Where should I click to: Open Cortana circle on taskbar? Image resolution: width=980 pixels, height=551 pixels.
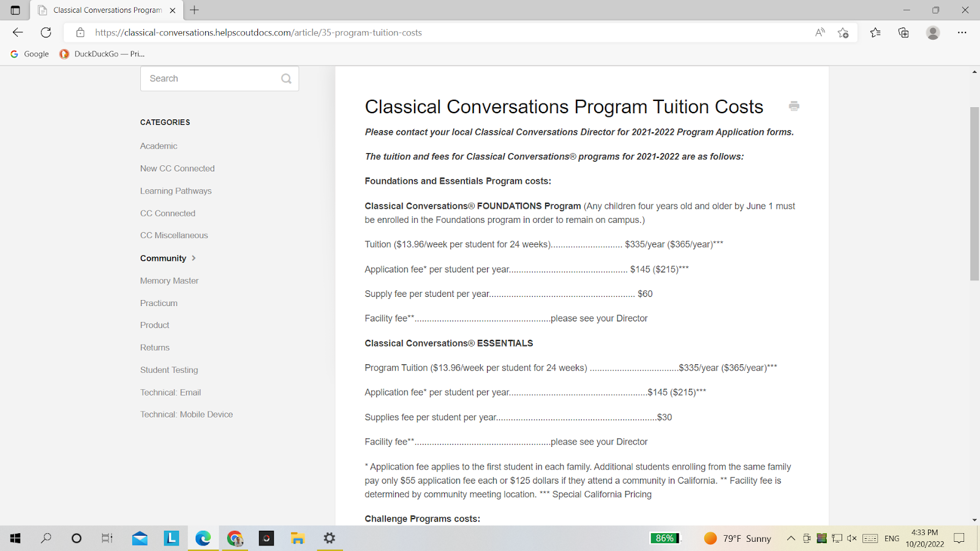click(x=76, y=538)
